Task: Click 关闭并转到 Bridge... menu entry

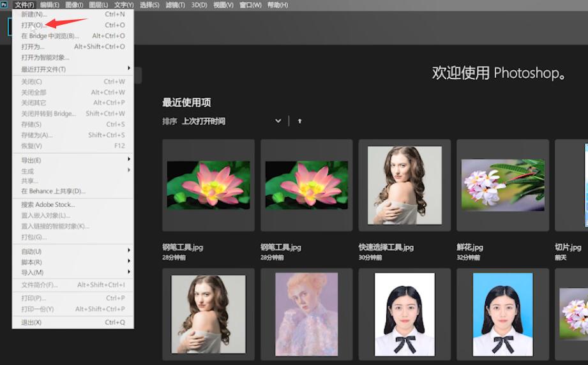Action: coord(73,114)
